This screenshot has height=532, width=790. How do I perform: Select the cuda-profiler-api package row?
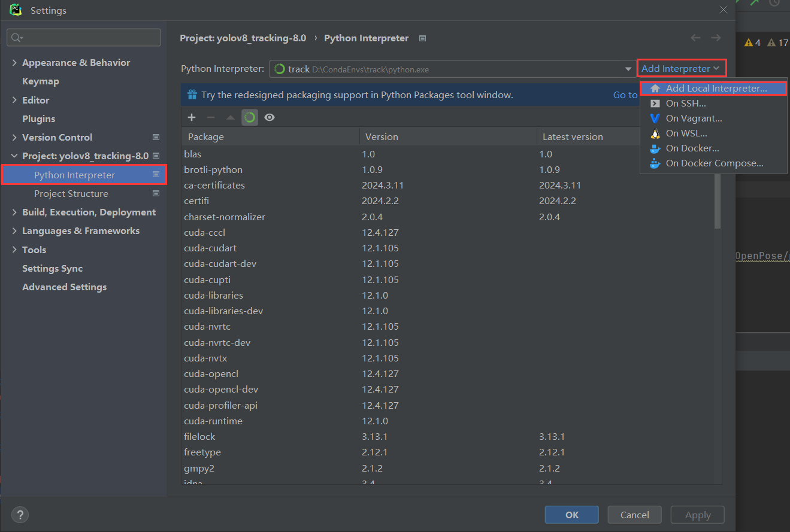coord(448,405)
